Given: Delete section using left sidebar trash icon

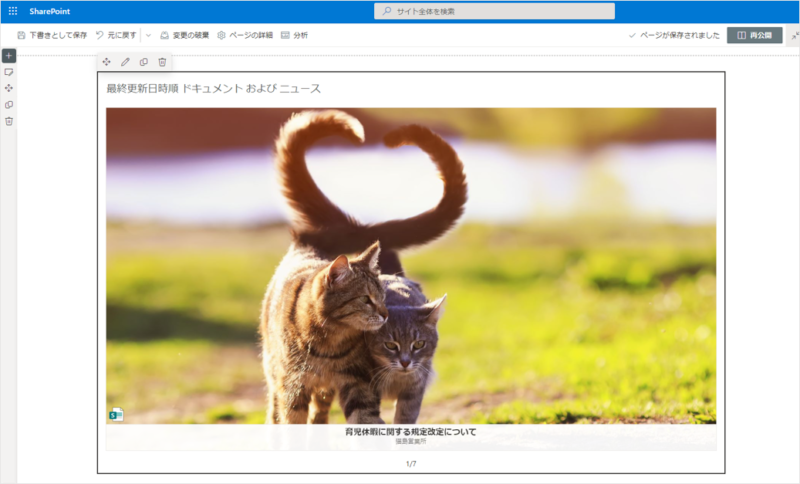Looking at the screenshot, I should pyautogui.click(x=9, y=121).
